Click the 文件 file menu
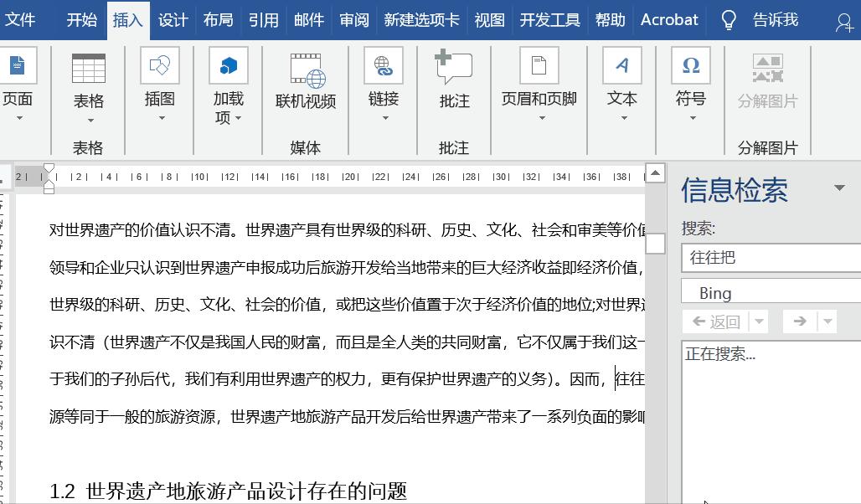This screenshot has width=861, height=504. pos(23,20)
